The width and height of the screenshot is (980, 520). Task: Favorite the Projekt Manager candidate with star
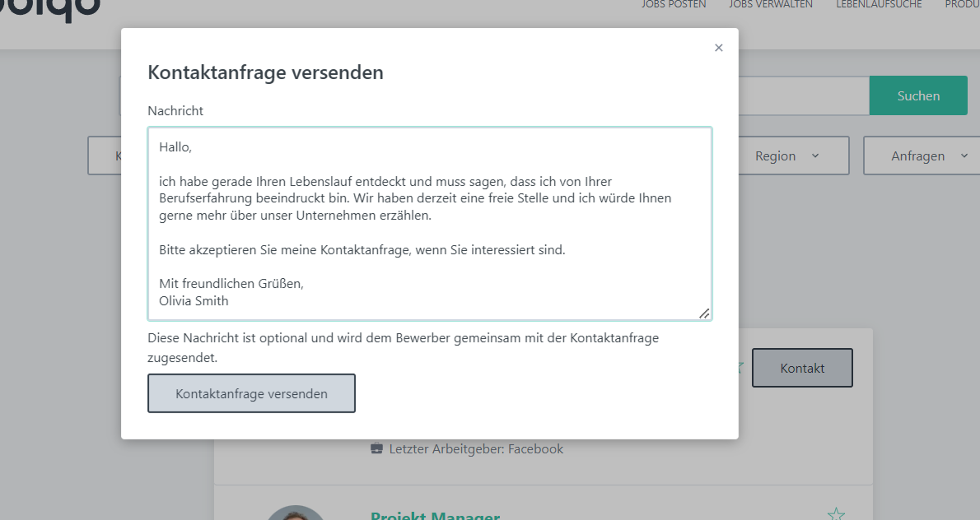[x=836, y=514]
